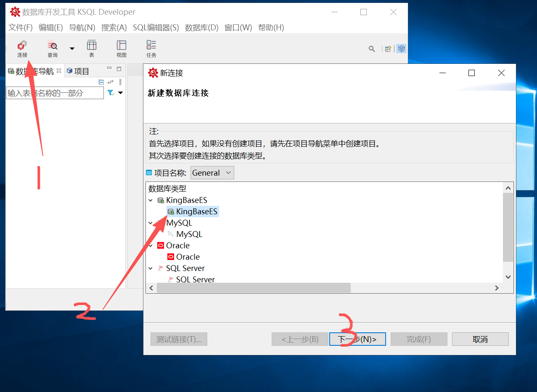This screenshot has width=537, height=392.
Task: Select the MySQL database driver entry
Action: [189, 234]
